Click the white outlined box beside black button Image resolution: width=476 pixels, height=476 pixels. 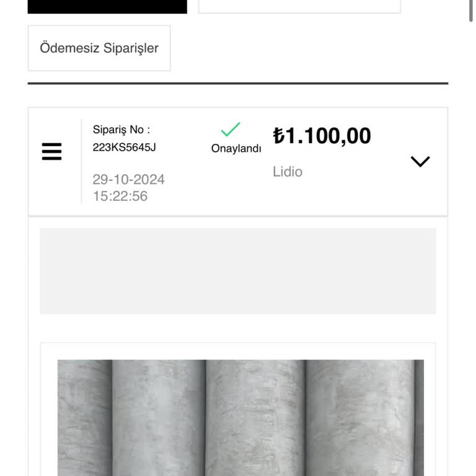299,6
